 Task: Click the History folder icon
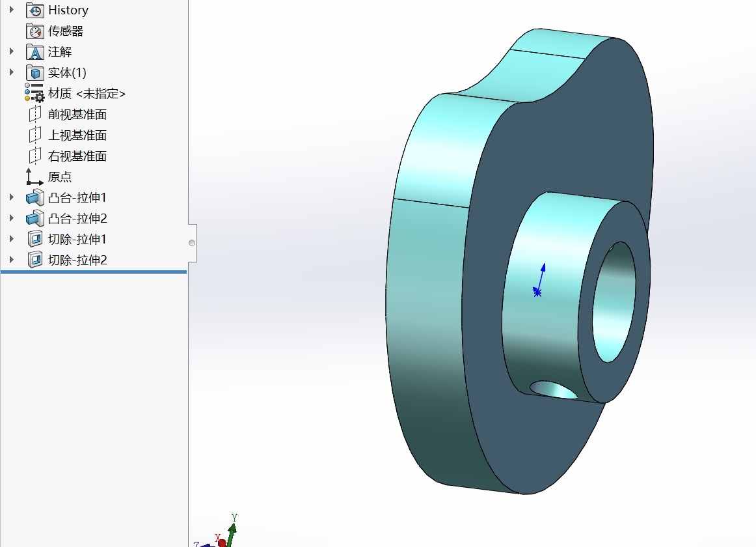click(34, 10)
